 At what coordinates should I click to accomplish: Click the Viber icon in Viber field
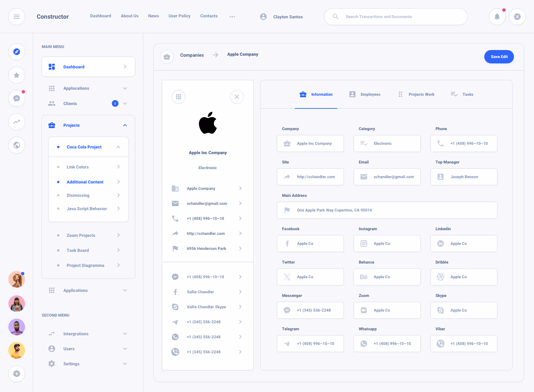(x=441, y=344)
